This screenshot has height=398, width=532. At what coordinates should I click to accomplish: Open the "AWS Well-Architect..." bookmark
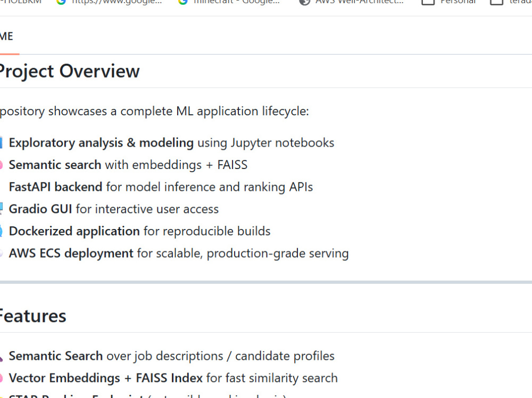click(352, 2)
